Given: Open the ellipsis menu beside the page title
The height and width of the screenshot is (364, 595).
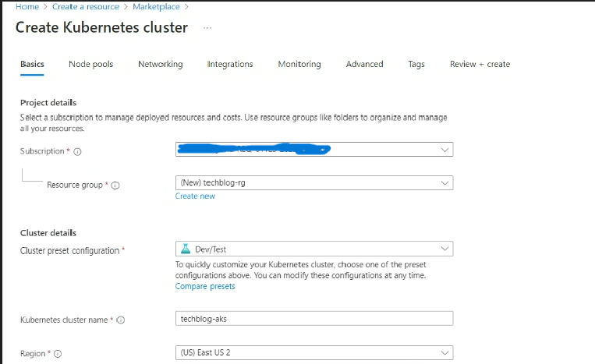Looking at the screenshot, I should (x=207, y=28).
